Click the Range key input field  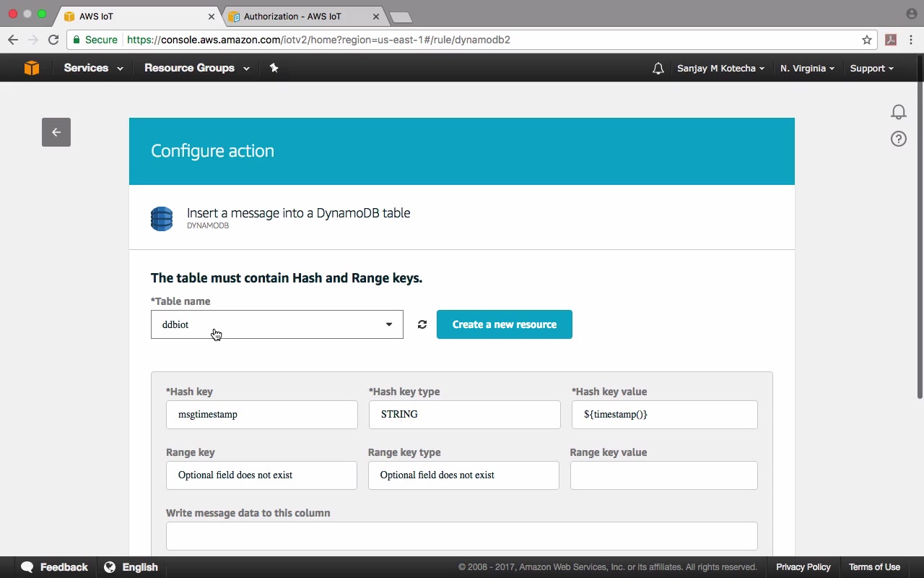coord(261,475)
